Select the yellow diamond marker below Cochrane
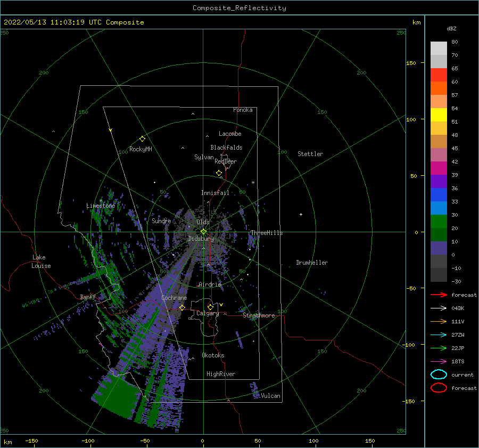 coord(182,307)
